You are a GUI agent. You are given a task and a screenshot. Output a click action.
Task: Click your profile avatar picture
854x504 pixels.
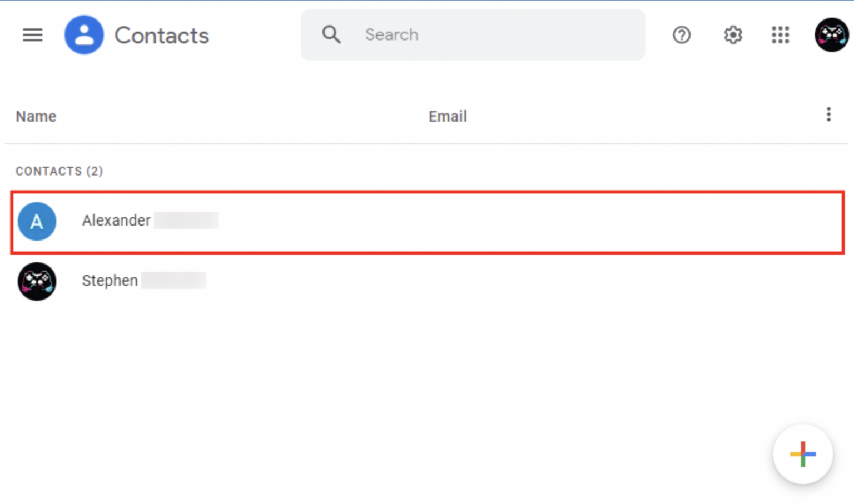coord(831,35)
